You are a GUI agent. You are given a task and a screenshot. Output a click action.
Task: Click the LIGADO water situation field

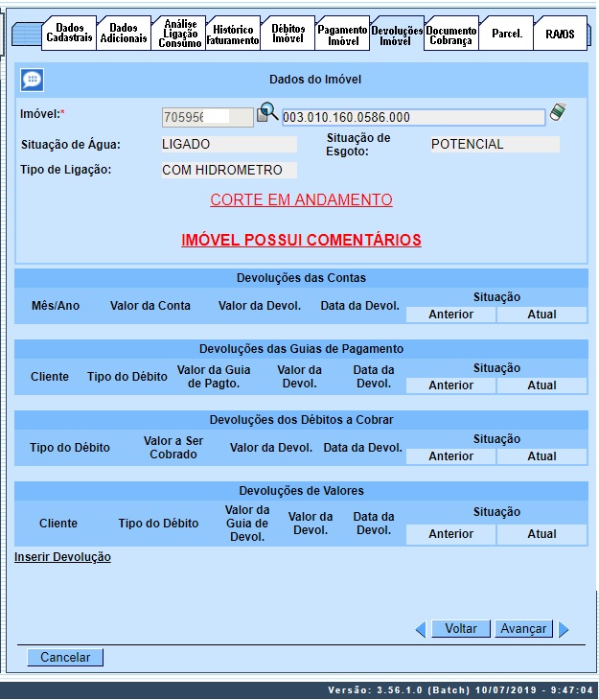pyautogui.click(x=229, y=144)
